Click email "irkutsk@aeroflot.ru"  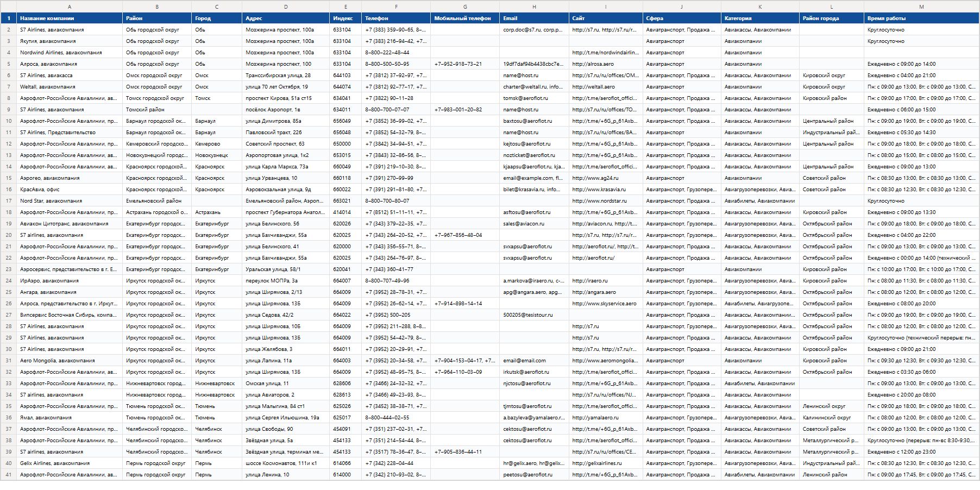pyautogui.click(x=534, y=372)
